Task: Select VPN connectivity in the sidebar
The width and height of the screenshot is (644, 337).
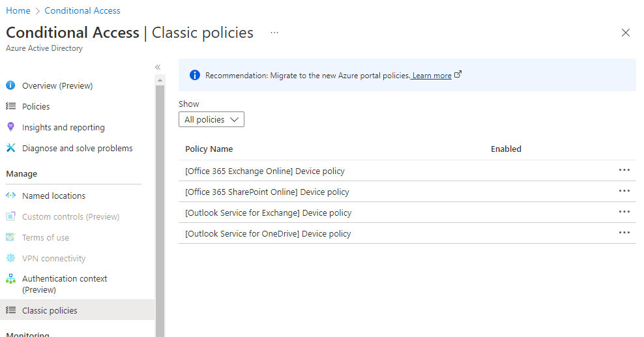Action: coord(53,258)
